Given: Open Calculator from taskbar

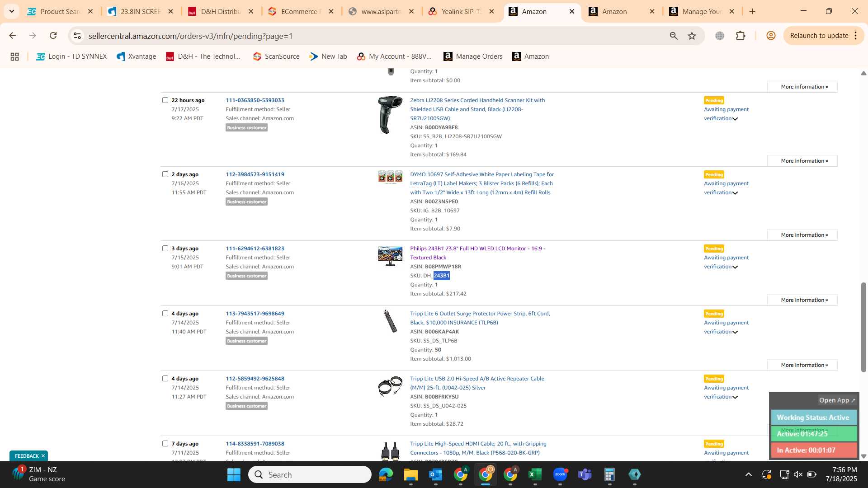Looking at the screenshot, I should 609,474.
